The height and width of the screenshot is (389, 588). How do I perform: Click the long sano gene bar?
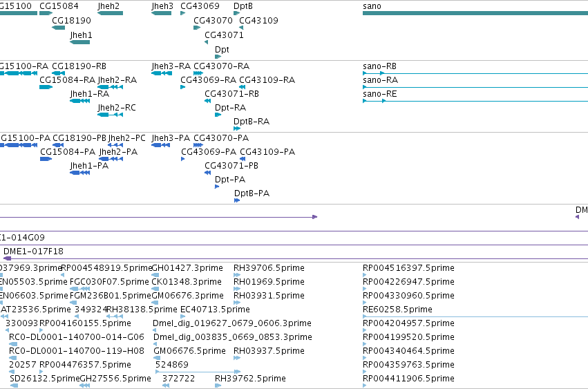pyautogui.click(x=475, y=13)
